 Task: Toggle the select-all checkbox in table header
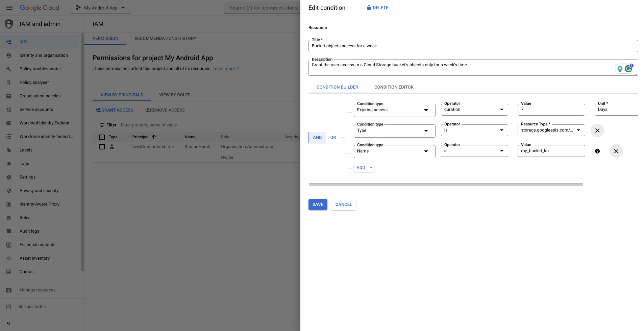(102, 137)
